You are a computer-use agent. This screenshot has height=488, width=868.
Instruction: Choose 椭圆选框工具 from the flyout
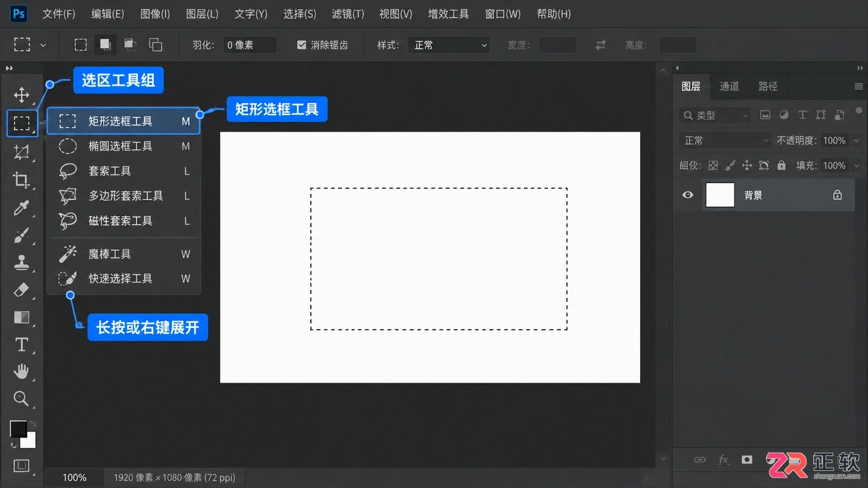[x=124, y=146]
